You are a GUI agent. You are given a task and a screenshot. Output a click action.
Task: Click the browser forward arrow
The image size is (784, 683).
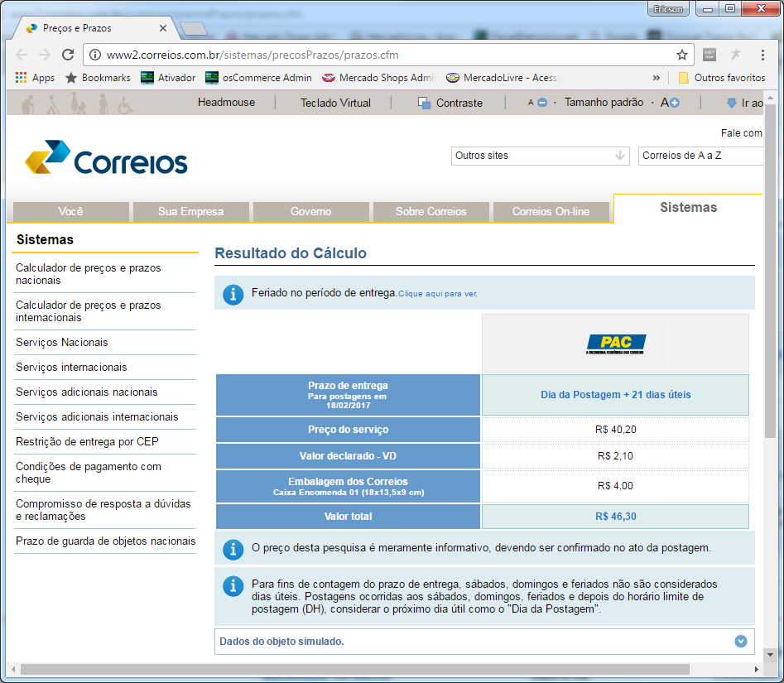pyautogui.click(x=45, y=55)
